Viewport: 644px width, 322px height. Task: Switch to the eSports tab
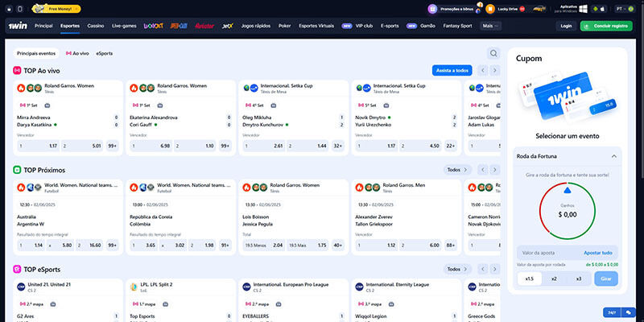click(x=105, y=53)
